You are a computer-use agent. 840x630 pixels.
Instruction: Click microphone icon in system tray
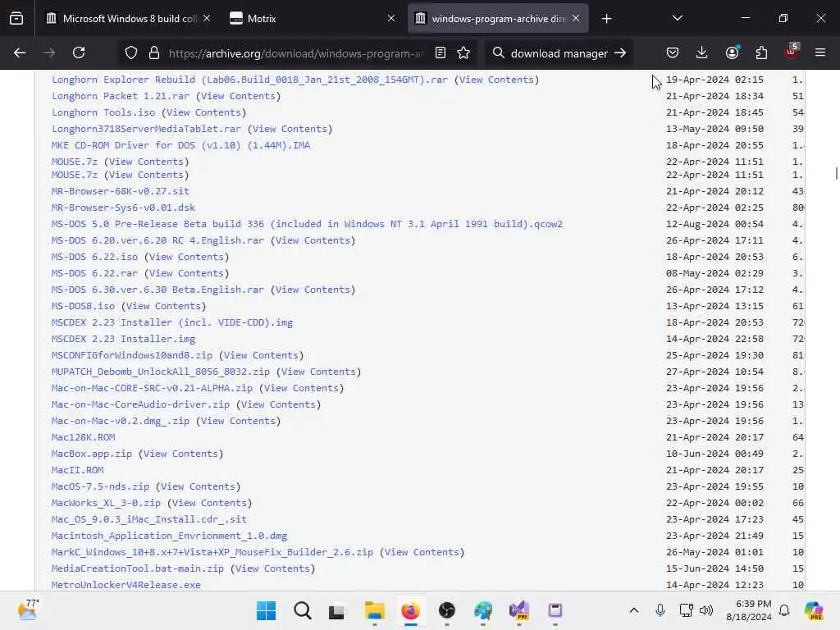[660, 610]
